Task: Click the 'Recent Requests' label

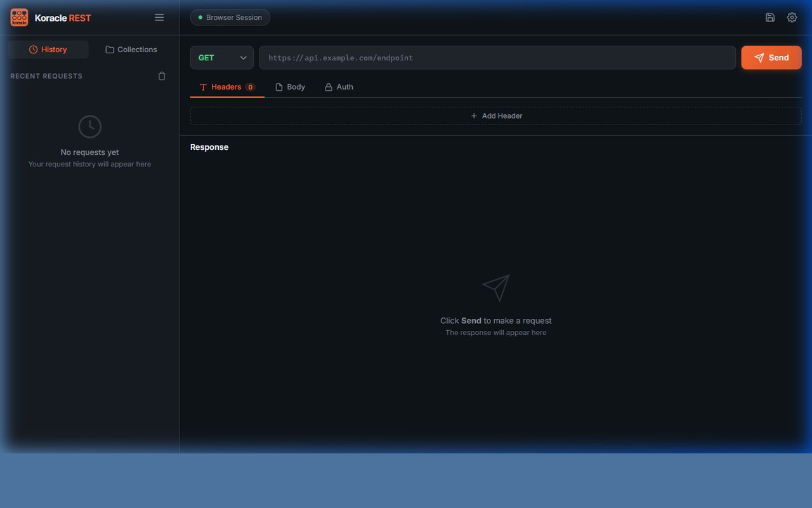Action: (x=46, y=76)
